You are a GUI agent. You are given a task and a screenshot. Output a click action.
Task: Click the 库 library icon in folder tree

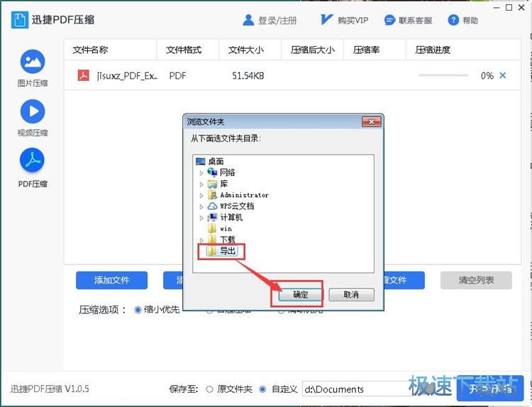coord(212,184)
